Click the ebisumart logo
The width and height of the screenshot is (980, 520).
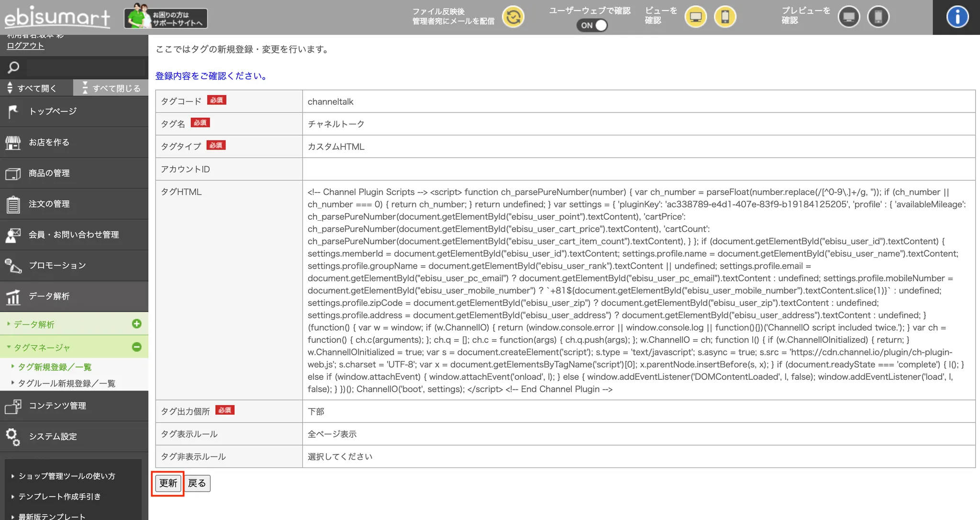tap(57, 18)
